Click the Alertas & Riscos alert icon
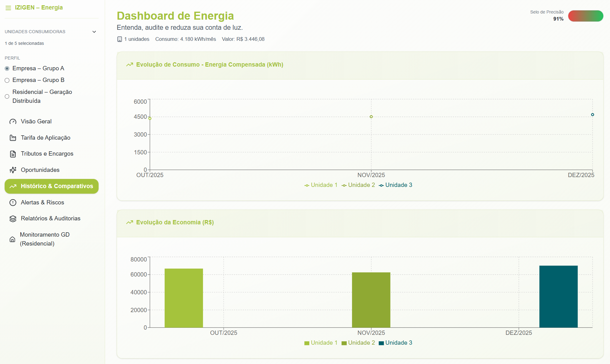610x364 pixels. tap(13, 203)
